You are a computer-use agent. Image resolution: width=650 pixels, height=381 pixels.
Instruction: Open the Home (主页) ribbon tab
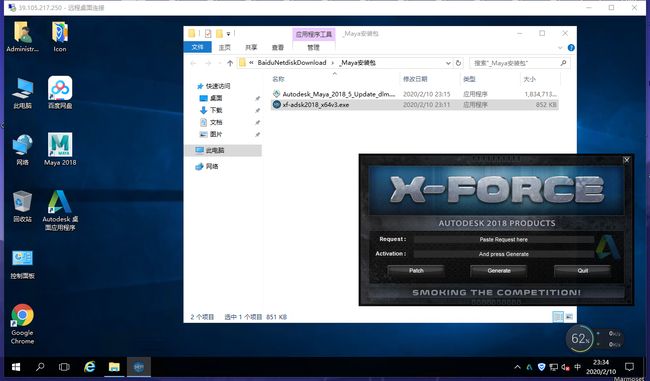tap(224, 47)
